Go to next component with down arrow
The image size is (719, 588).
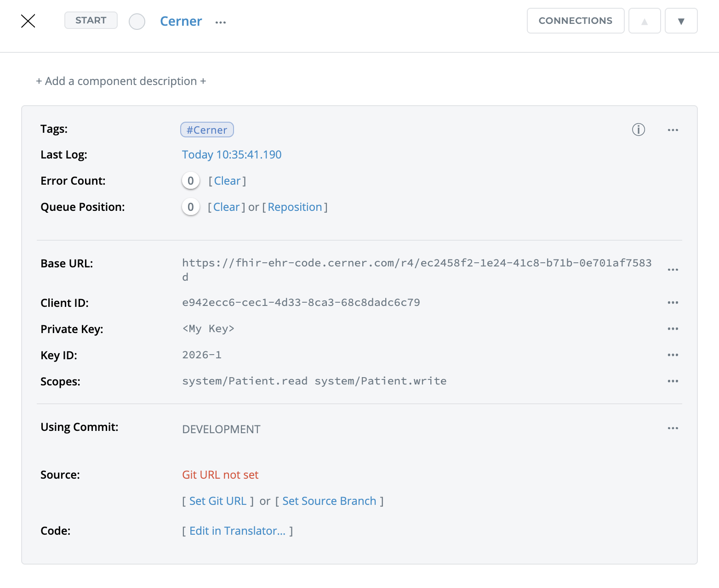pos(681,21)
